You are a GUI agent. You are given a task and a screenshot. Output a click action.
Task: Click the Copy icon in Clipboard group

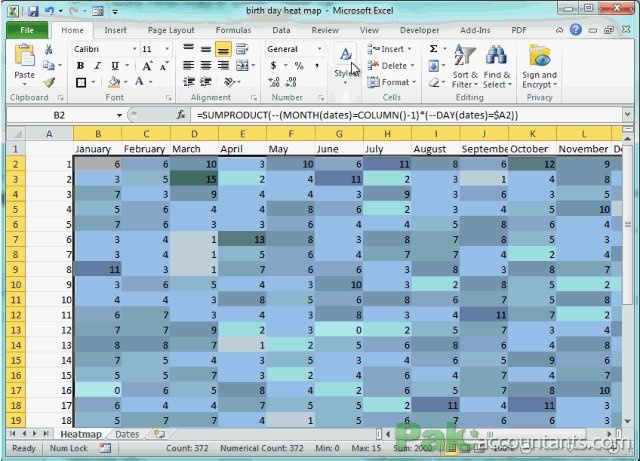[x=49, y=65]
